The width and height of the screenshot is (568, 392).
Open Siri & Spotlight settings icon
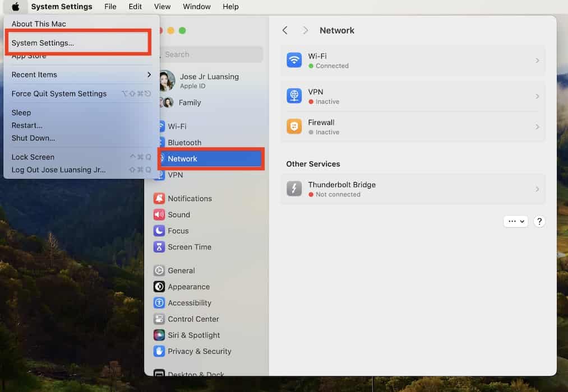pyautogui.click(x=159, y=335)
